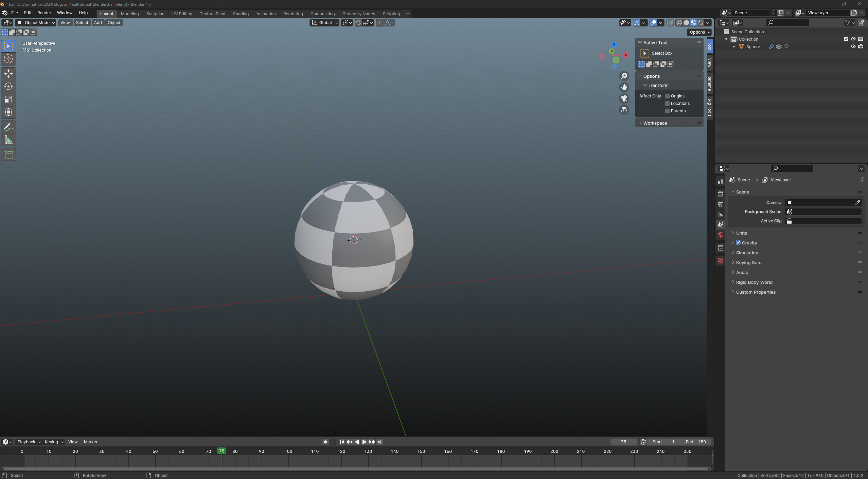The width and height of the screenshot is (868, 479).
Task: Open the Global transform orientation dropdown
Action: (x=324, y=23)
